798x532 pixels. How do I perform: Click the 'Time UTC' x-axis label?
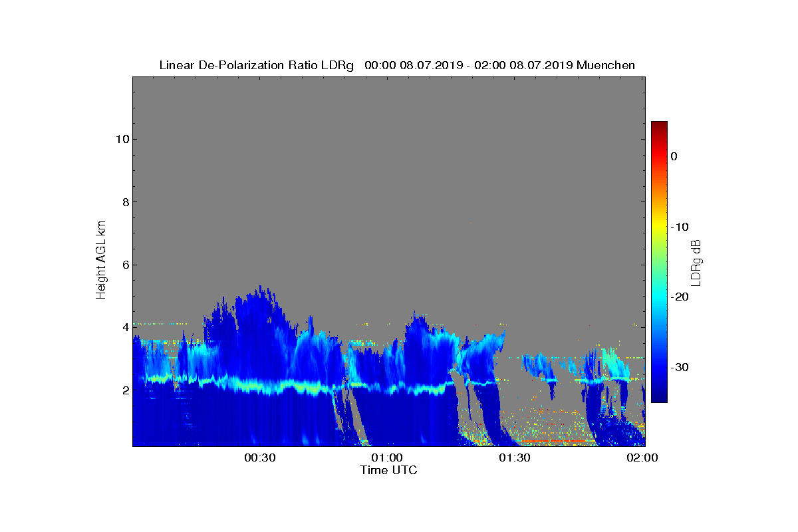(x=388, y=470)
